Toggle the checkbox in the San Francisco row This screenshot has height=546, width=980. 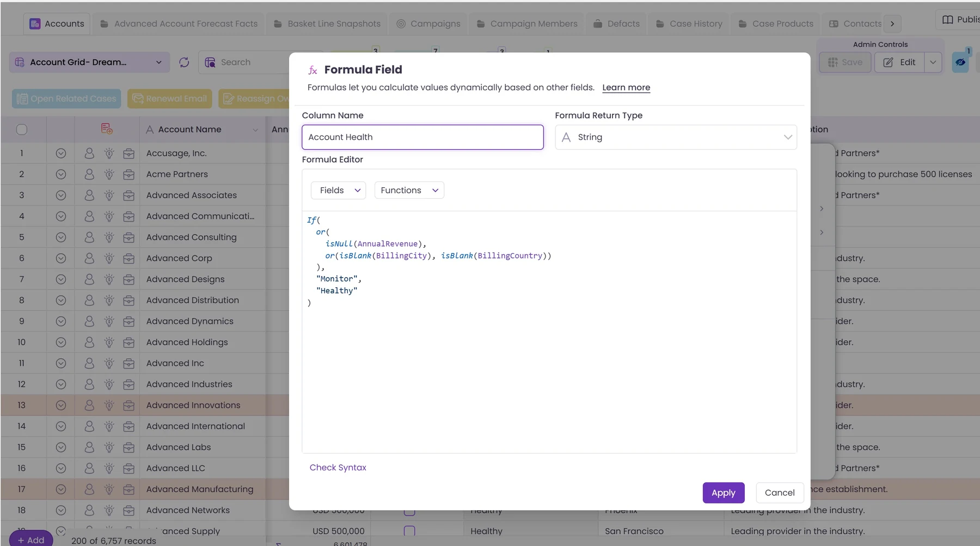[x=409, y=531]
